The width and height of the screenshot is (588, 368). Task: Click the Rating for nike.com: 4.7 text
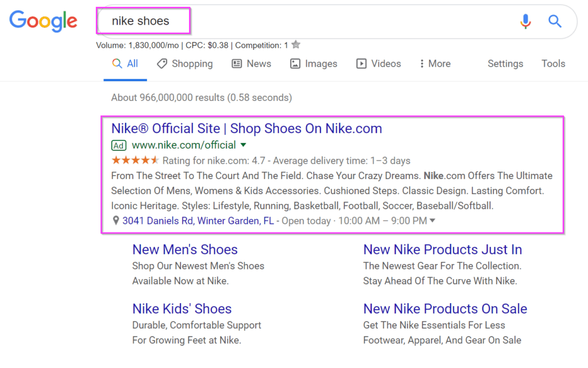[214, 161]
